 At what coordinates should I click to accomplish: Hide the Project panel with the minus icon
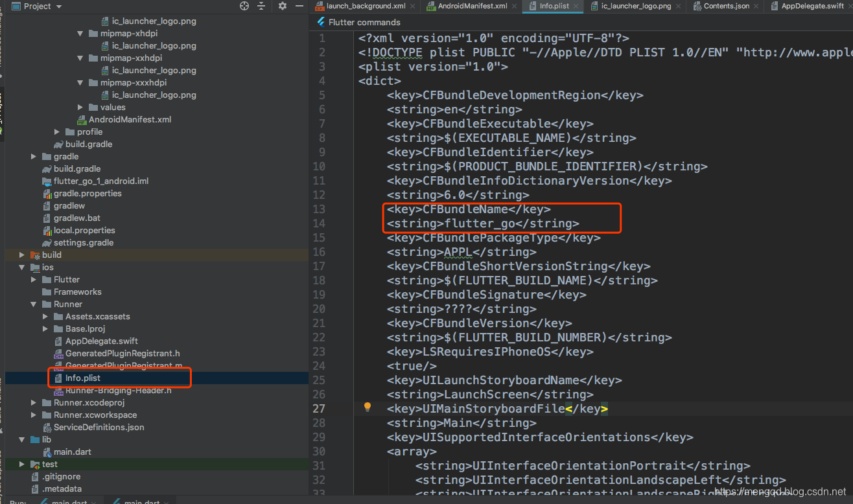pyautogui.click(x=299, y=6)
